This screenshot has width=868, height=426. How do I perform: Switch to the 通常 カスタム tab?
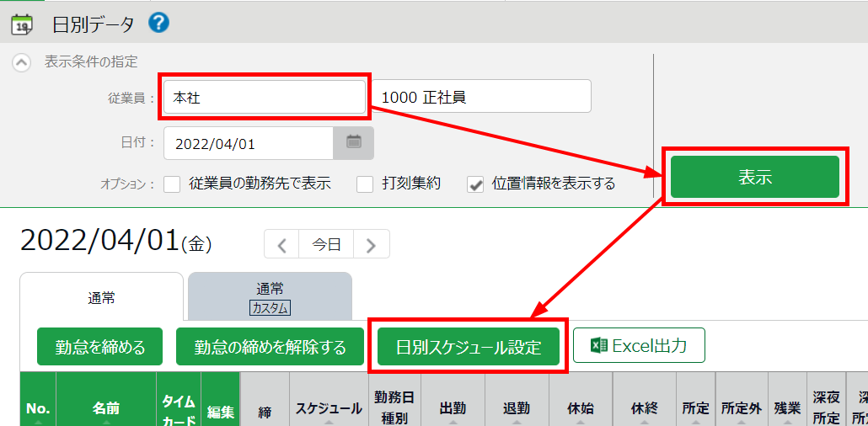[x=270, y=296]
